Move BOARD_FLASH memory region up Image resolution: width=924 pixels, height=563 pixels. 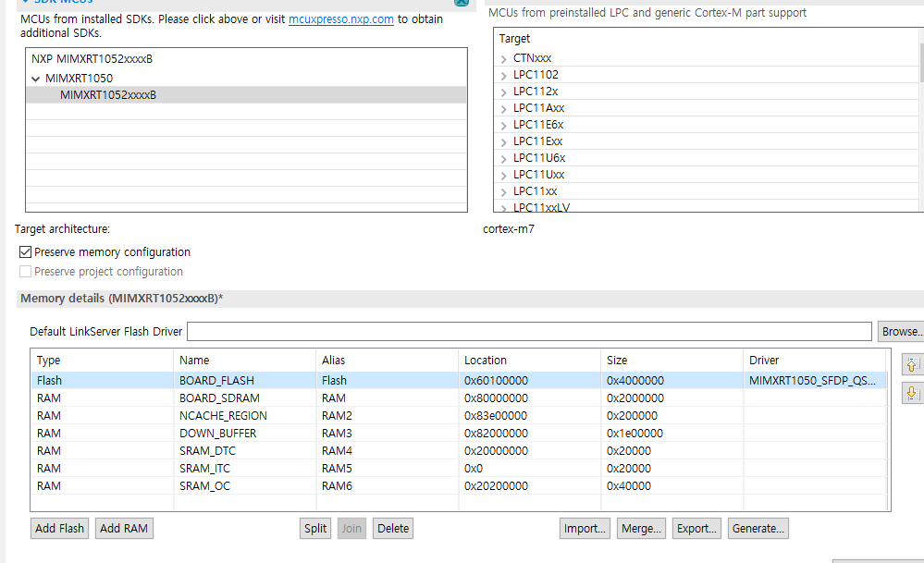[911, 364]
